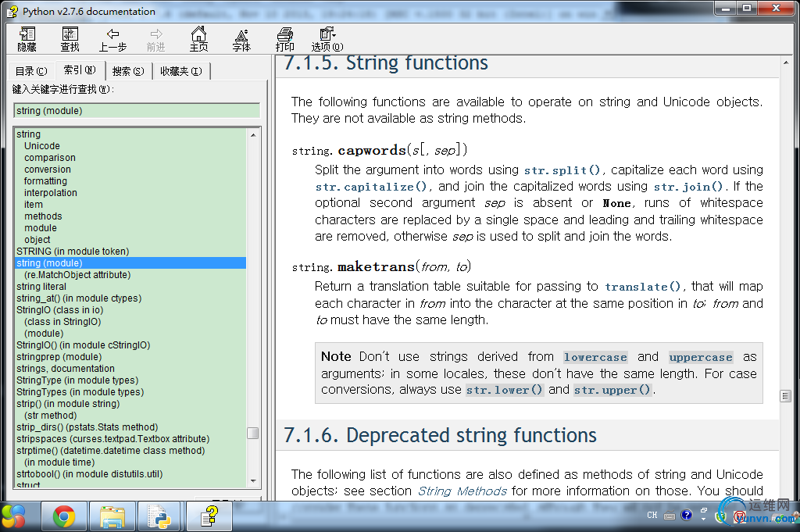Click the content pane scroll-up arrow
This screenshot has width=800, height=532.
(786, 62)
